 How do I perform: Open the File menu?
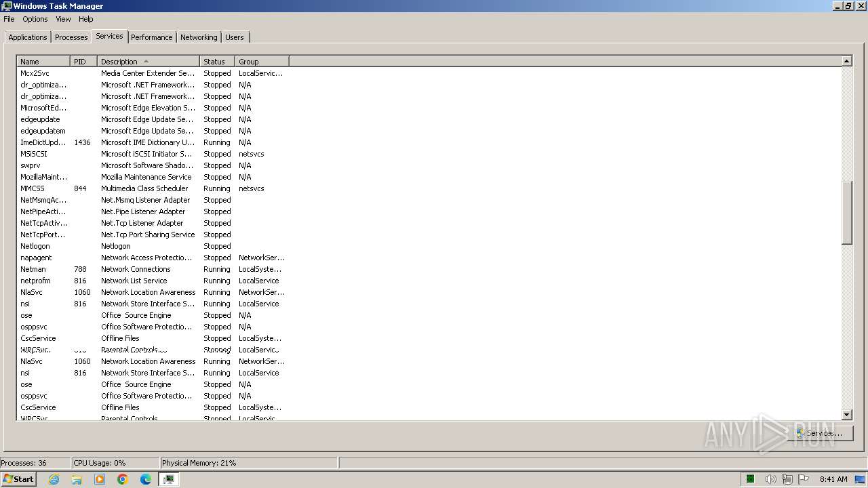9,19
